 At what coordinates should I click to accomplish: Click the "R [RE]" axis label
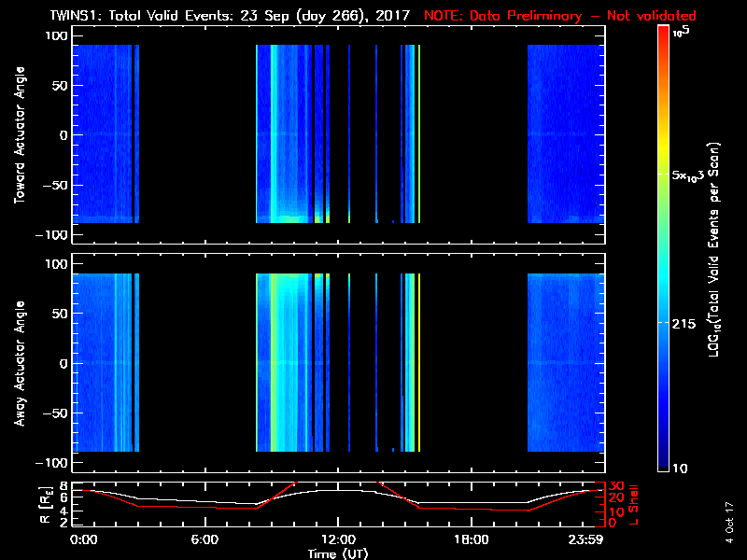[46, 505]
